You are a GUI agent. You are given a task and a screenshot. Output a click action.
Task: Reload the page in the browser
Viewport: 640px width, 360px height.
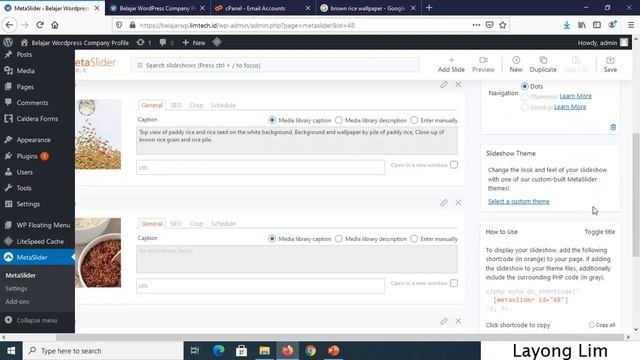tap(40, 25)
